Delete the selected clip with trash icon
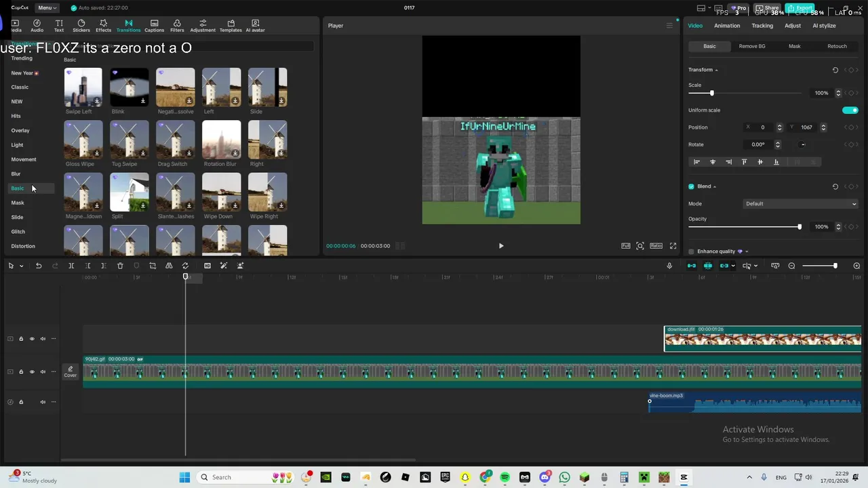The height and width of the screenshot is (488, 868). coord(120,266)
